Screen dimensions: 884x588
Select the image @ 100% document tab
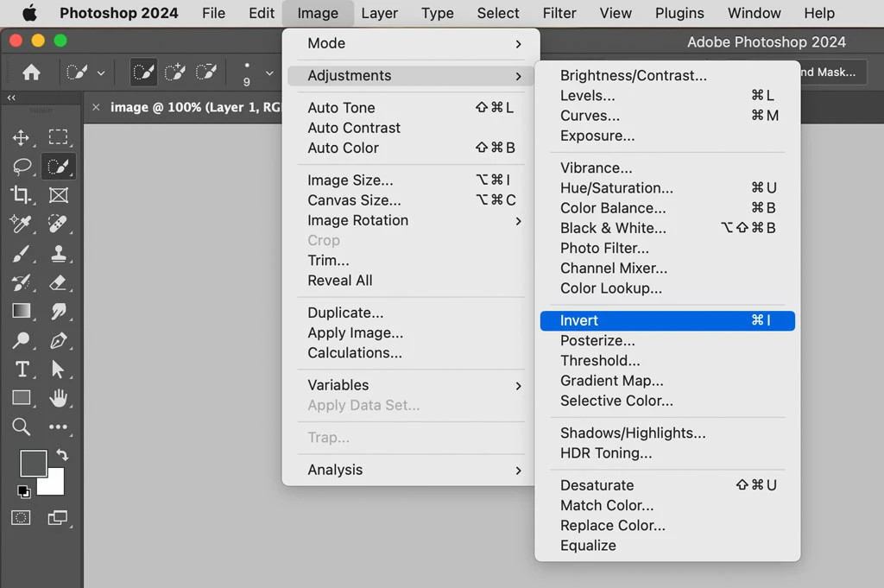tap(194, 107)
